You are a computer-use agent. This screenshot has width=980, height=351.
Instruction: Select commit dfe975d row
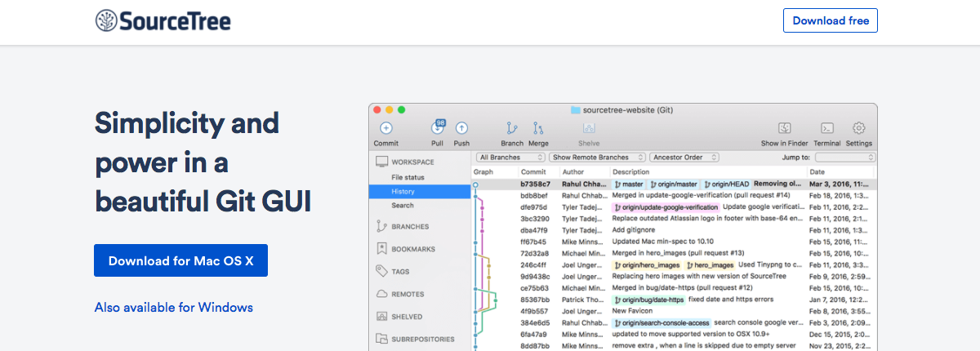(674, 207)
